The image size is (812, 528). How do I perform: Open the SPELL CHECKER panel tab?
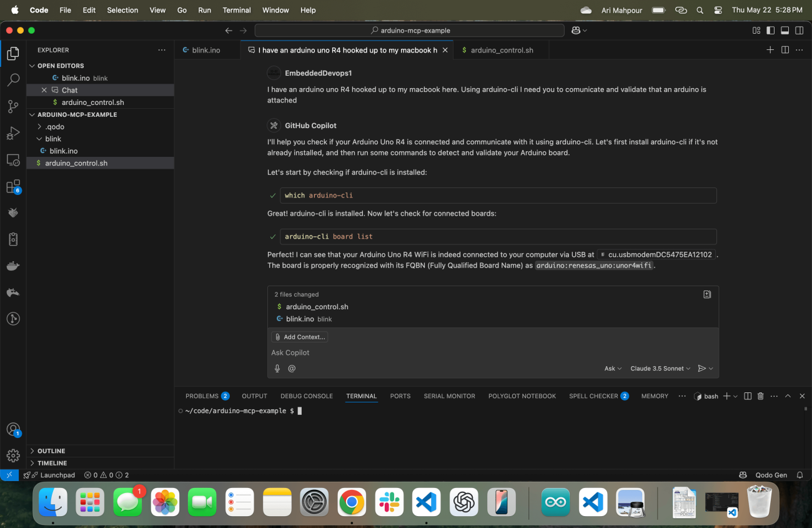(x=598, y=396)
